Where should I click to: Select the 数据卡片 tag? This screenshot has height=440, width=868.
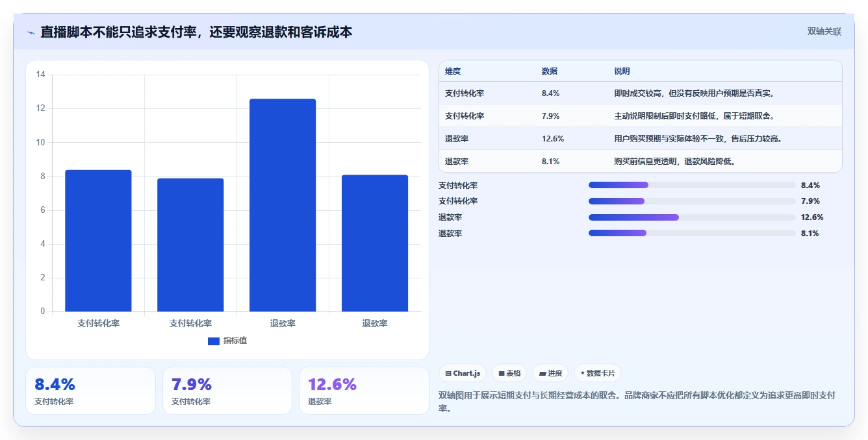[x=598, y=373]
